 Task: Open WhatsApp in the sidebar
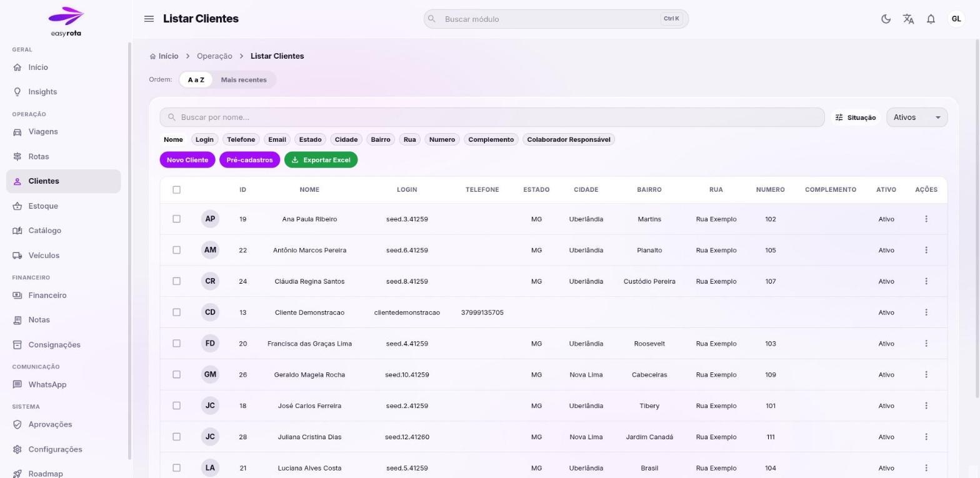tap(63, 385)
